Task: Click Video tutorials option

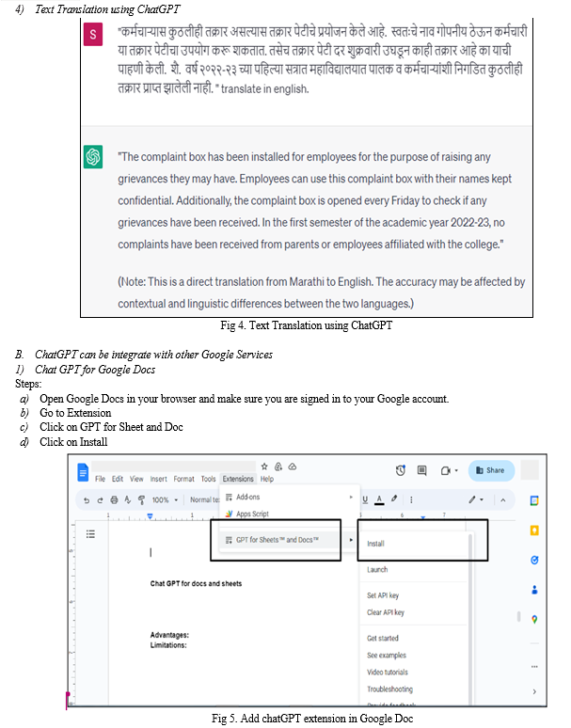Action: 416,673
